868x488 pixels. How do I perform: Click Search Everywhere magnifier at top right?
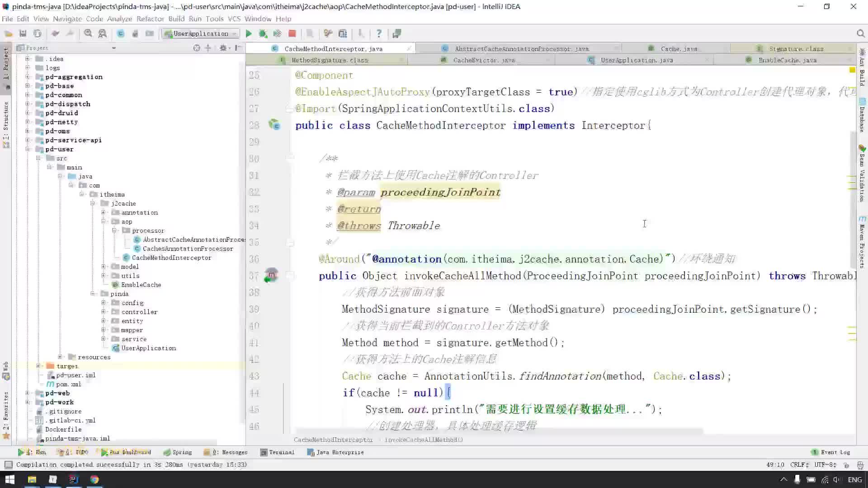click(x=861, y=33)
